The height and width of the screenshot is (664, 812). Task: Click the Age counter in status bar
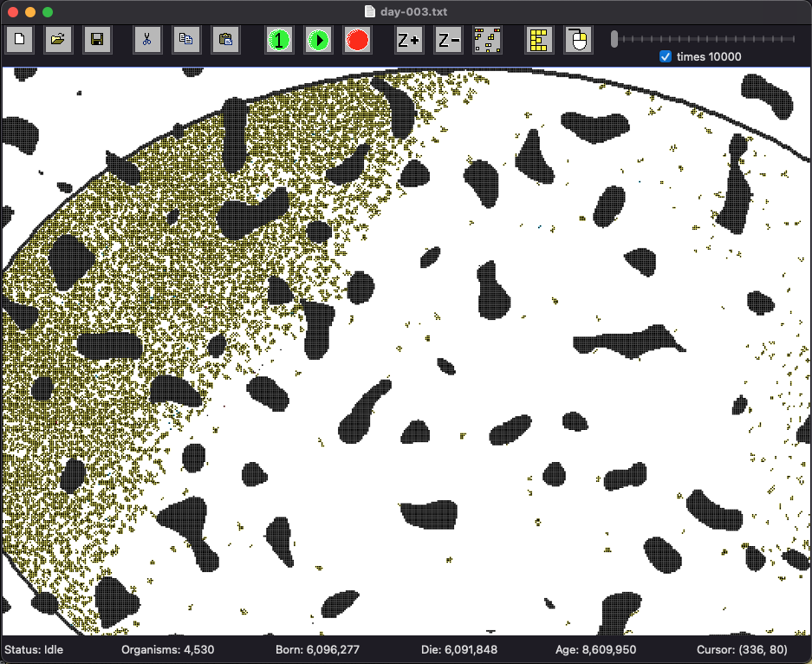click(x=595, y=649)
